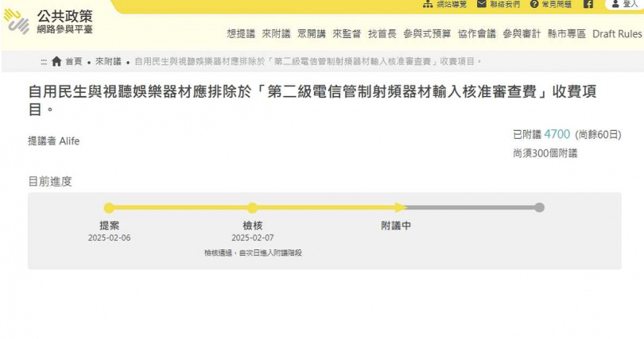Click proposer name Alife
Image resolution: width=644 pixels, height=339 pixels.
pos(69,141)
